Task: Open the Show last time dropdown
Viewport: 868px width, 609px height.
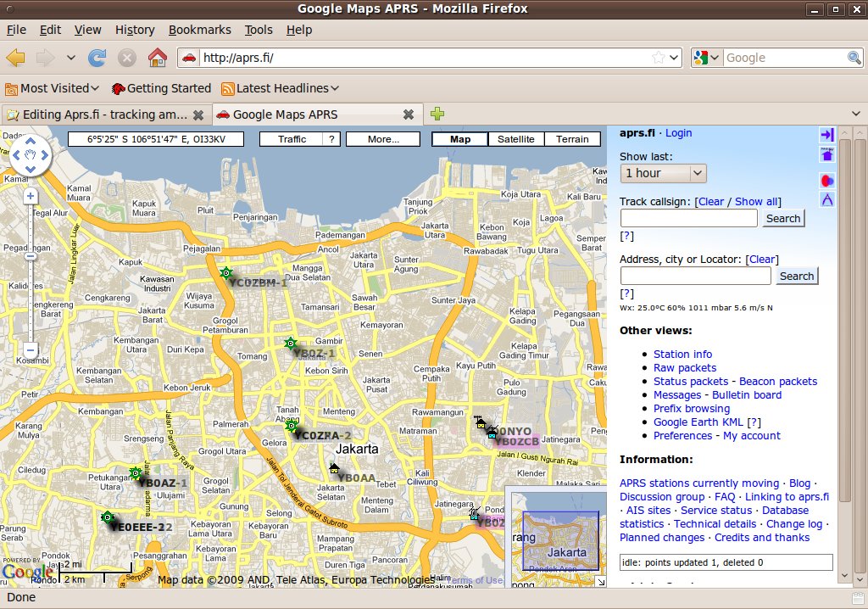Action: click(663, 173)
